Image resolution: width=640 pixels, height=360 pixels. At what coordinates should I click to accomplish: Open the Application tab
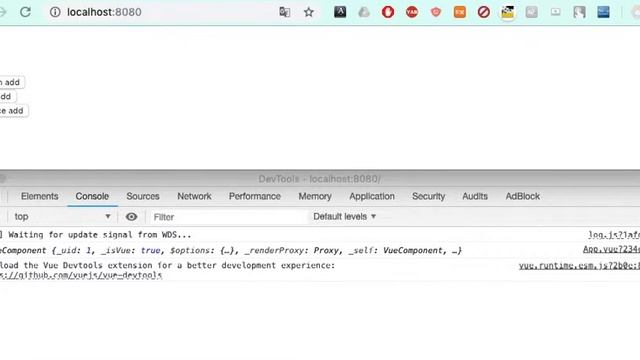pos(372,196)
